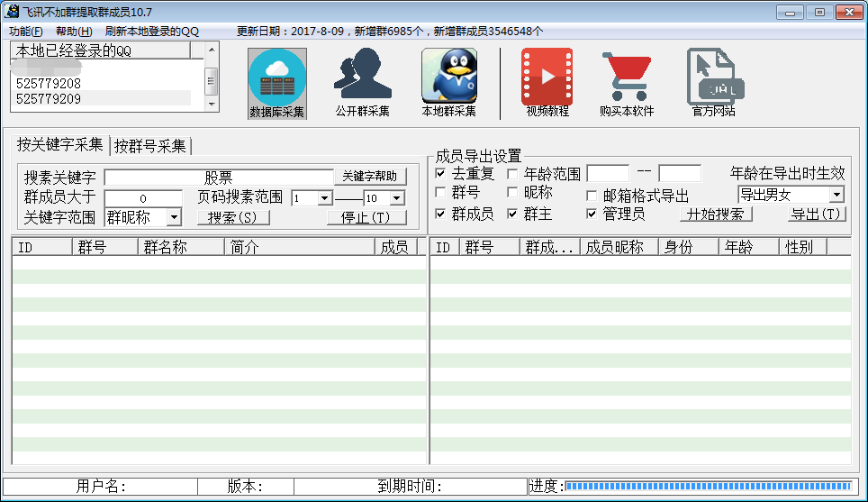Click the 搜索(S) button
Screen dimensions: 868x502
point(233,217)
